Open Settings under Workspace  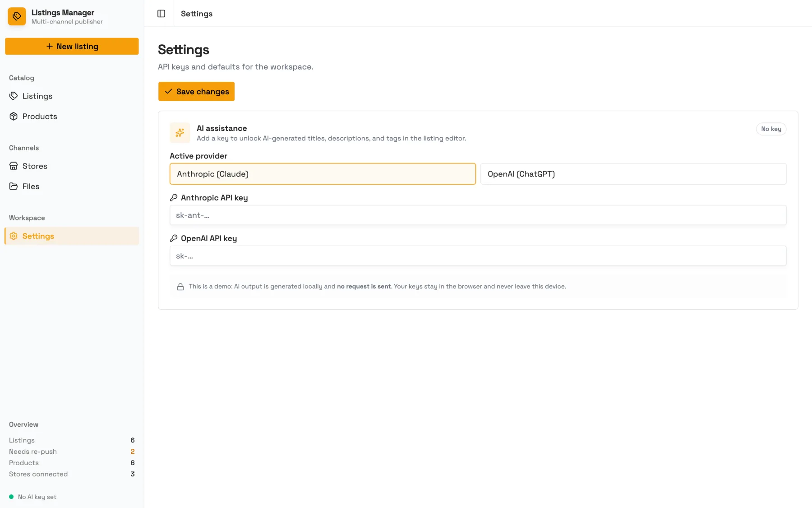(72, 236)
